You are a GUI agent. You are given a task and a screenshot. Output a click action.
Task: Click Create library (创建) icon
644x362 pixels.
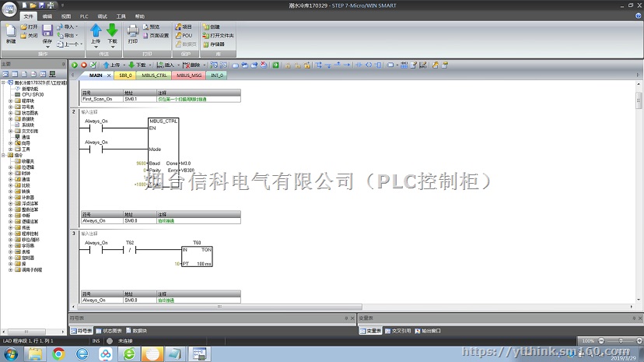[x=211, y=26]
